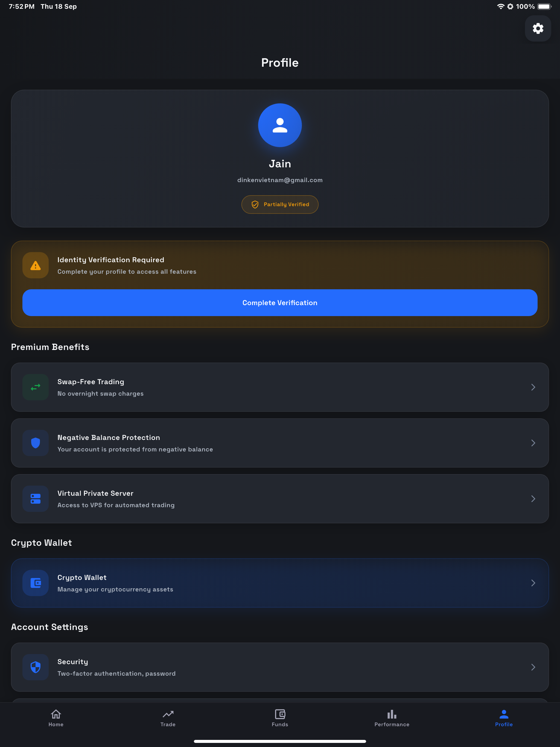Tap the Virtual Private Server icon

(x=36, y=499)
